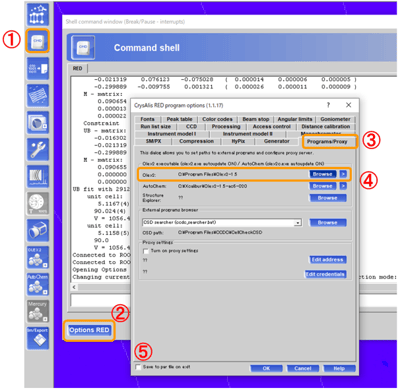Toggle Save to par file on exit
Image resolution: width=400 pixels, height=392 pixels.
(138, 367)
